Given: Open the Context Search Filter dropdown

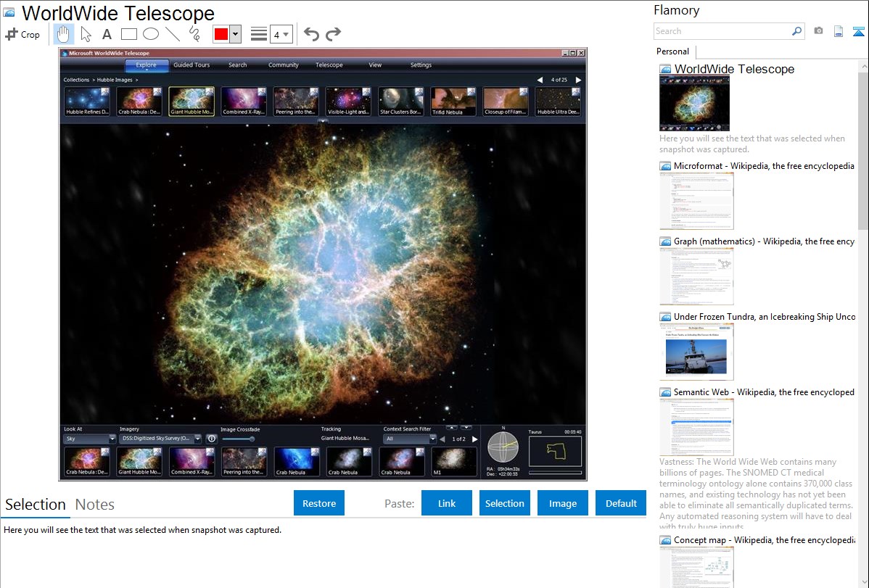Looking at the screenshot, I should 410,439.
